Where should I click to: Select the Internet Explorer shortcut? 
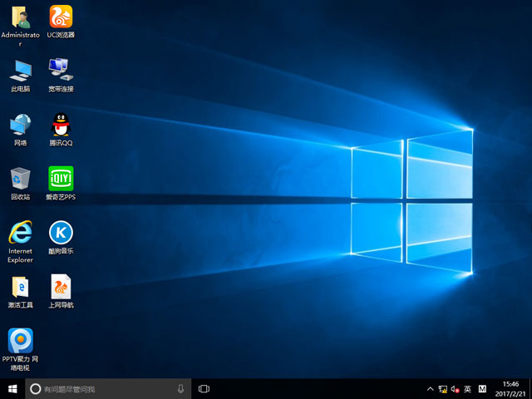[x=21, y=232]
